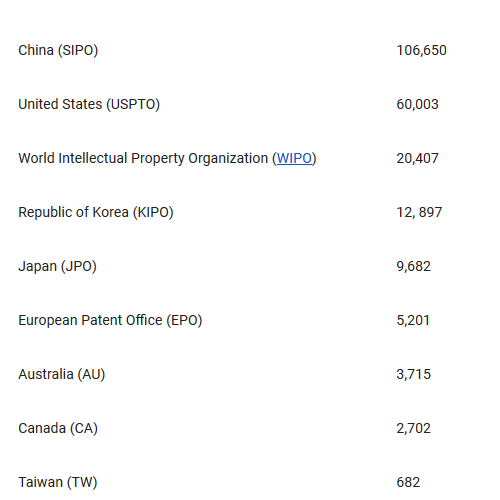This screenshot has height=500, width=500.
Task: Select the 2,702 value for Canada
Action: tap(413, 428)
